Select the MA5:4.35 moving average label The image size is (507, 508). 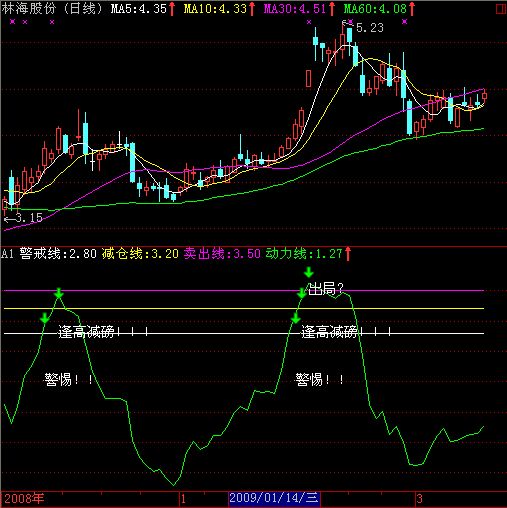138,9
